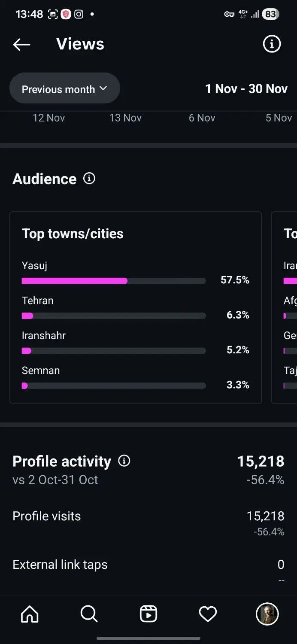Tap the battery indicator in status bar
Screen dimensions: 297x644
point(270,14)
